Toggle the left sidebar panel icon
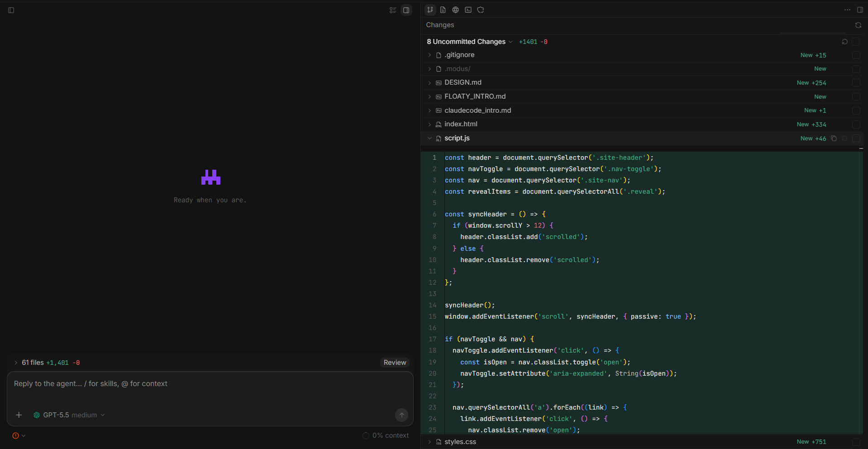 [11, 10]
